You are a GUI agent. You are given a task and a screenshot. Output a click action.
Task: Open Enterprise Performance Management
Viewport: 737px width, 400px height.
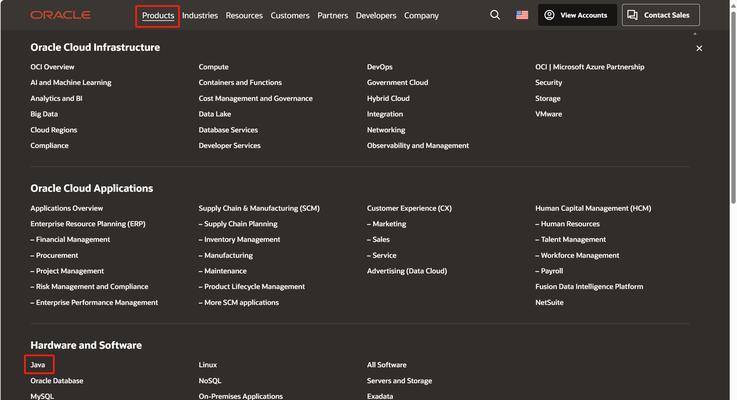point(94,302)
